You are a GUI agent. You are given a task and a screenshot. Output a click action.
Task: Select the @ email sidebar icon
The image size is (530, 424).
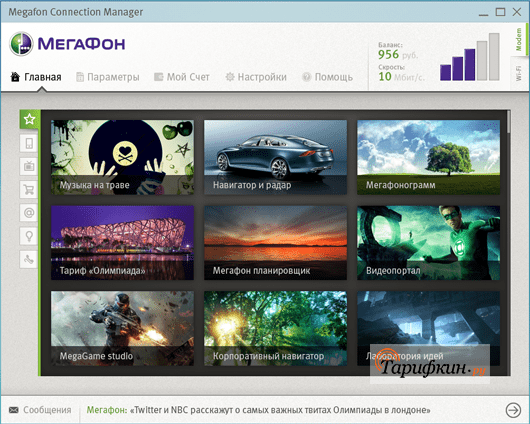point(29,213)
